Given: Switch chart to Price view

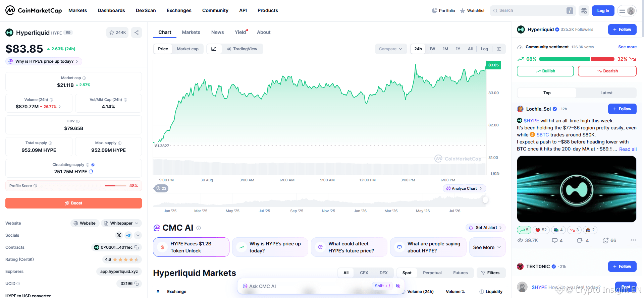Looking at the screenshot, I should (x=163, y=49).
